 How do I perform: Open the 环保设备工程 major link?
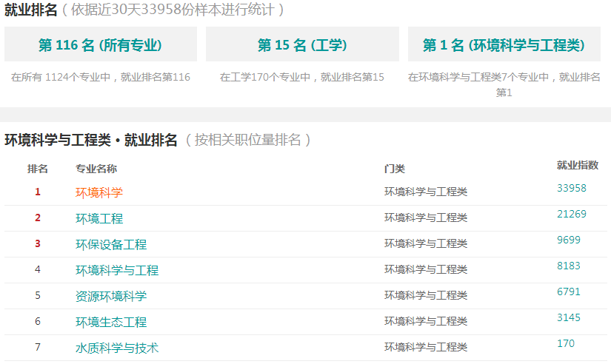[x=111, y=244]
